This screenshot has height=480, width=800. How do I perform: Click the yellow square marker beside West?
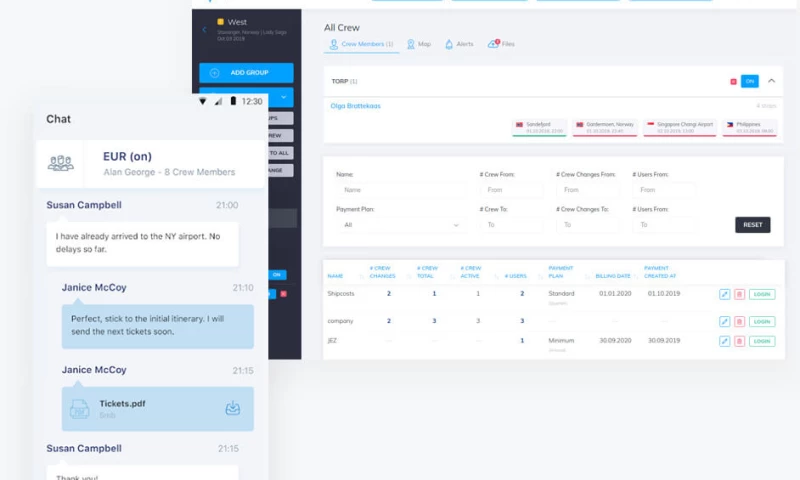[x=220, y=22]
